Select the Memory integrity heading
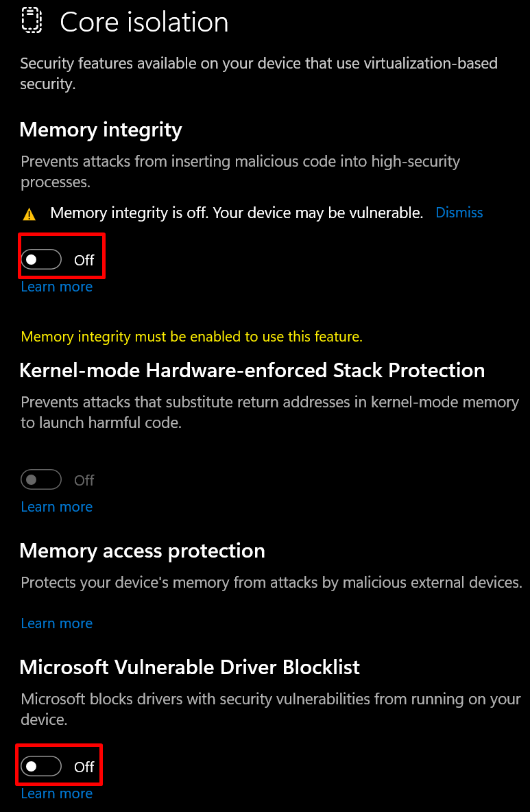The width and height of the screenshot is (530, 812). pyautogui.click(x=101, y=130)
